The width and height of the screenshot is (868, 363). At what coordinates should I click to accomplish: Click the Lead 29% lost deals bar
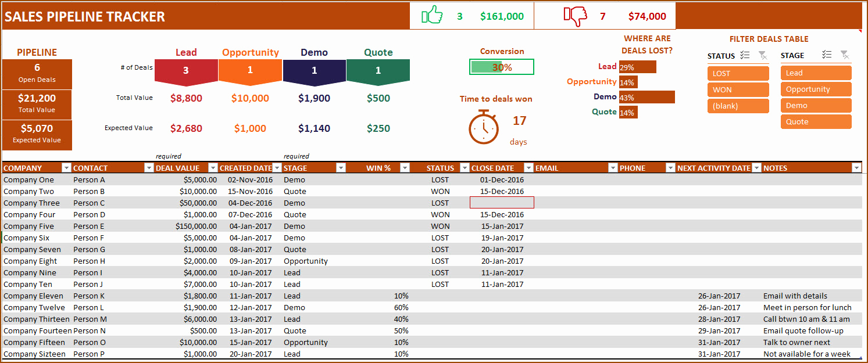tap(638, 67)
